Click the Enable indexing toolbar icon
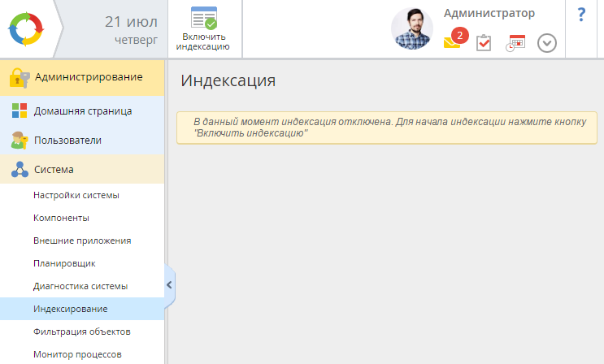 [x=204, y=18]
